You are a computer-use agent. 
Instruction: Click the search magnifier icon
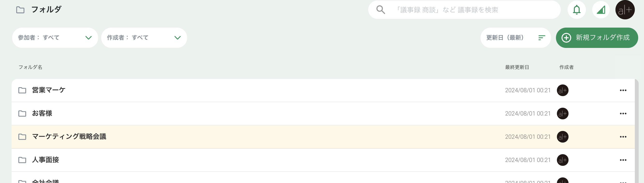point(381,10)
